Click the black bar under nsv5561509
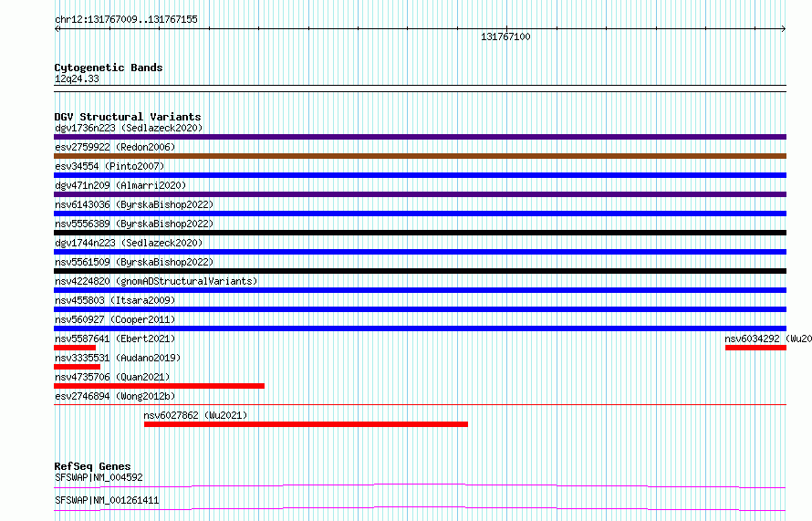 [x=420, y=271]
